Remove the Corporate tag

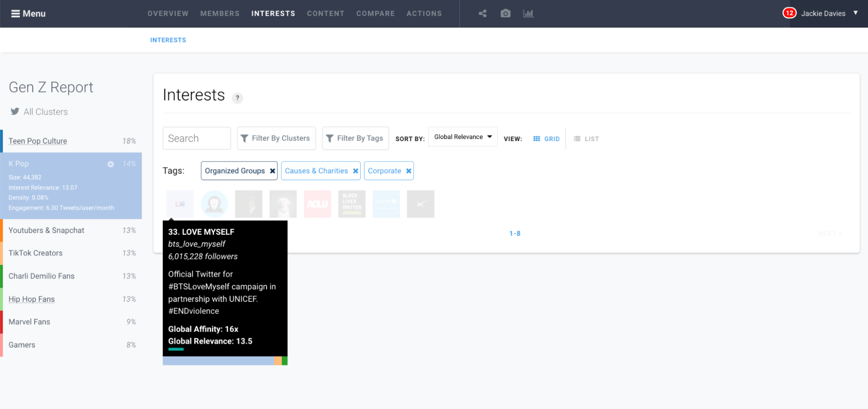coord(409,171)
